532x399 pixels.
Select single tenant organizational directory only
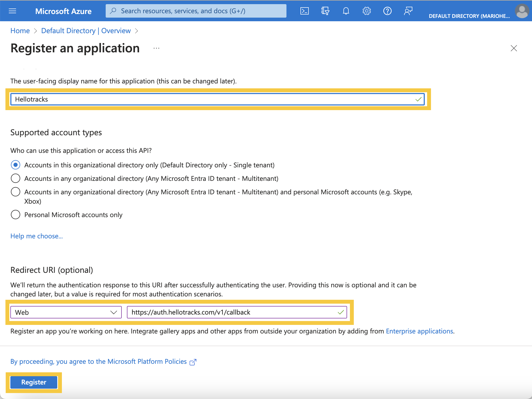[x=16, y=165]
